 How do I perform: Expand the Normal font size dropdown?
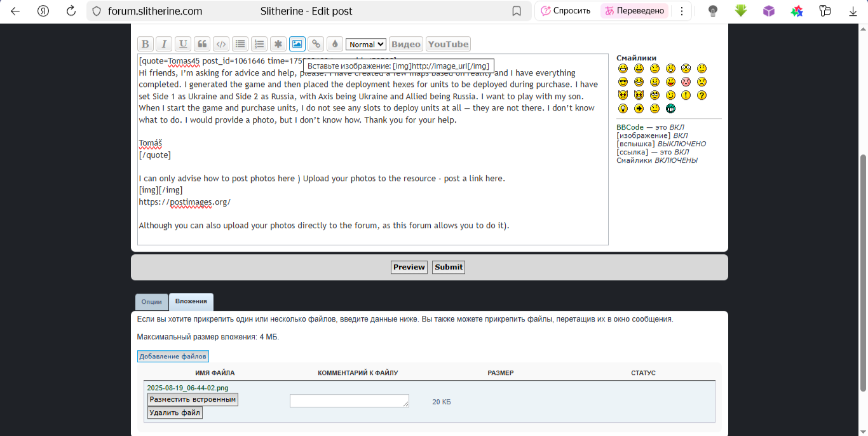coord(366,44)
